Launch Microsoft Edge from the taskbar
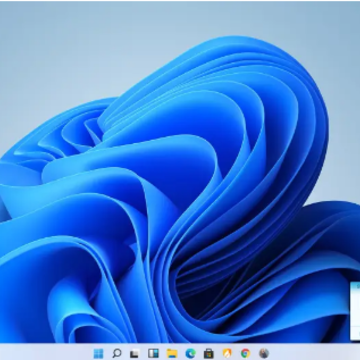360x360 pixels. pos(190,353)
